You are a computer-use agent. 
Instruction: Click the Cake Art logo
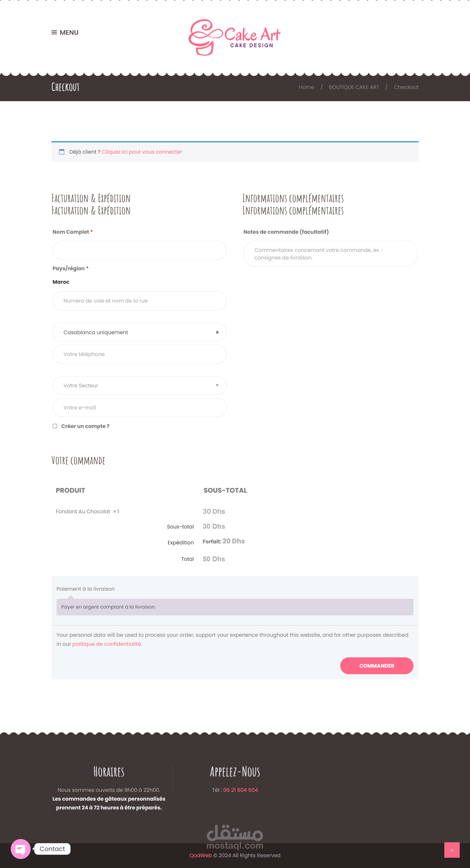click(235, 37)
